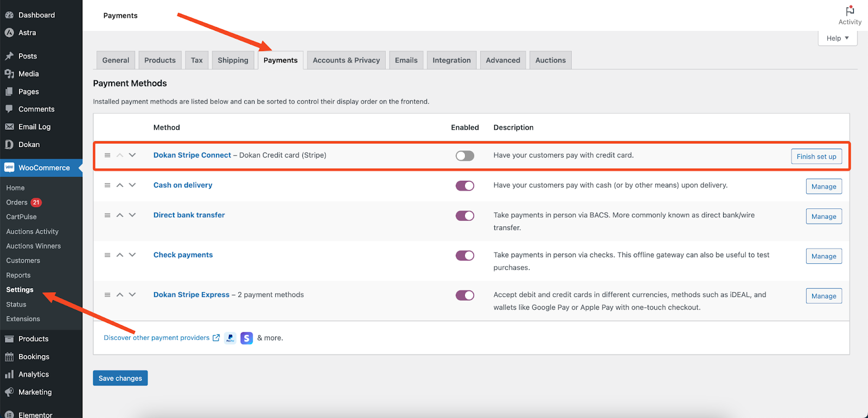This screenshot has height=418, width=868.
Task: Click the Orders count badge 21
Action: [x=36, y=202]
